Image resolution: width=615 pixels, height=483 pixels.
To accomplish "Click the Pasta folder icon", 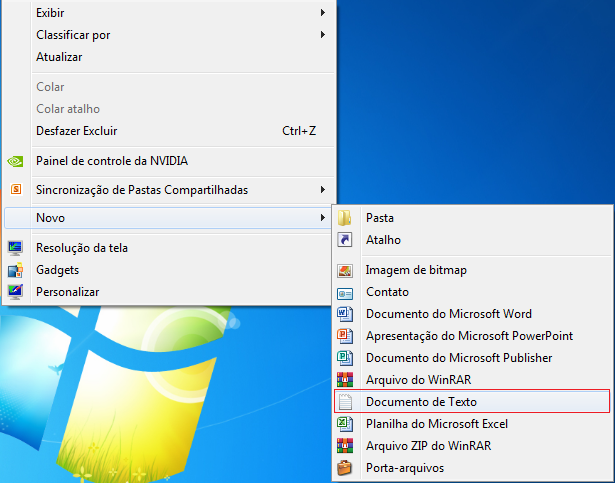I will pyautogui.click(x=345, y=218).
